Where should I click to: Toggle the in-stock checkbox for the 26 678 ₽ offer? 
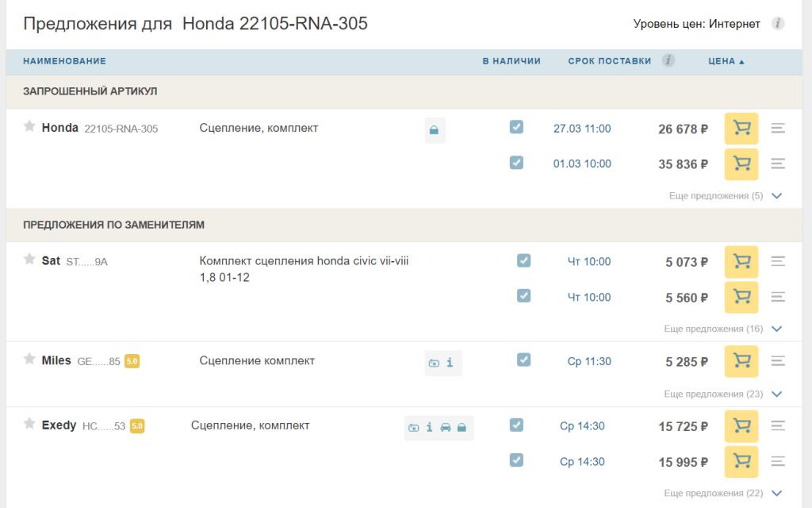(x=516, y=127)
